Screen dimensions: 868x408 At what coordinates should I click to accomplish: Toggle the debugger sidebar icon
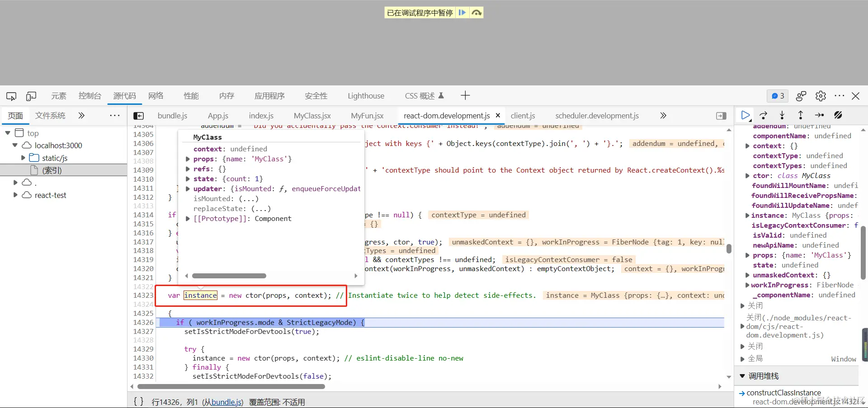[722, 116]
